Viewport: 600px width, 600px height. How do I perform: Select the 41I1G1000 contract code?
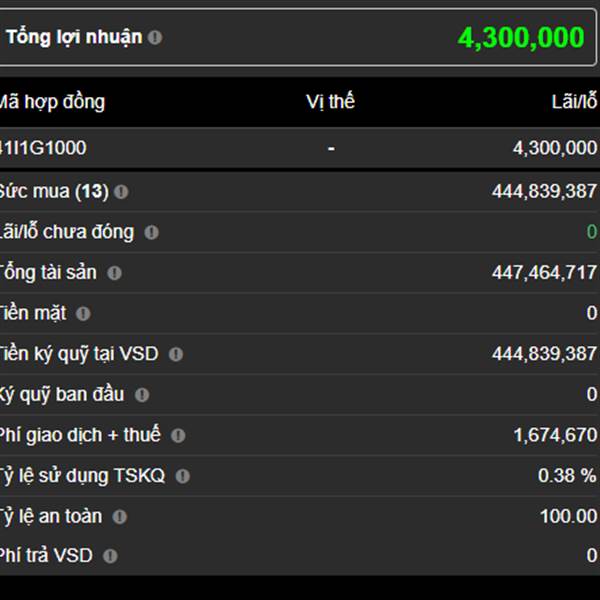point(44,148)
